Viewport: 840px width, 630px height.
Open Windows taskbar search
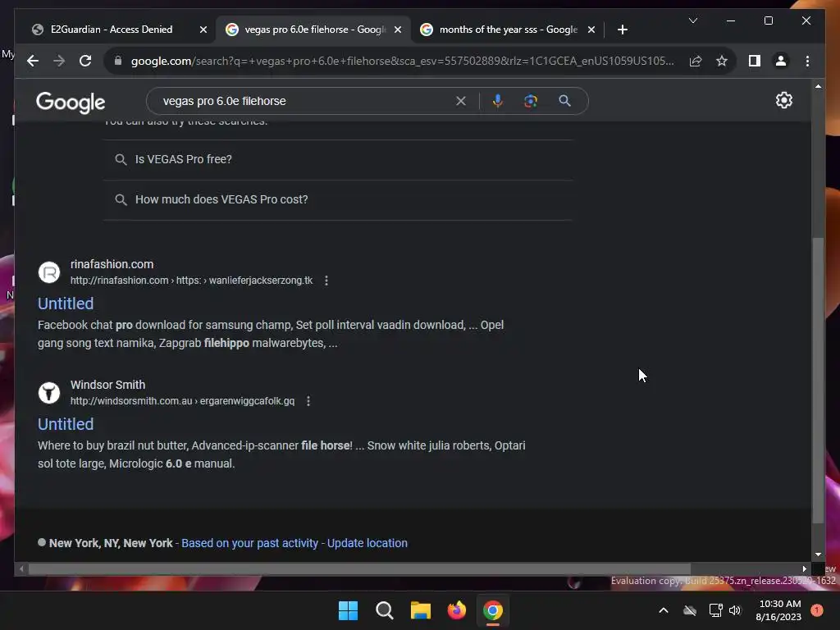[x=384, y=610]
